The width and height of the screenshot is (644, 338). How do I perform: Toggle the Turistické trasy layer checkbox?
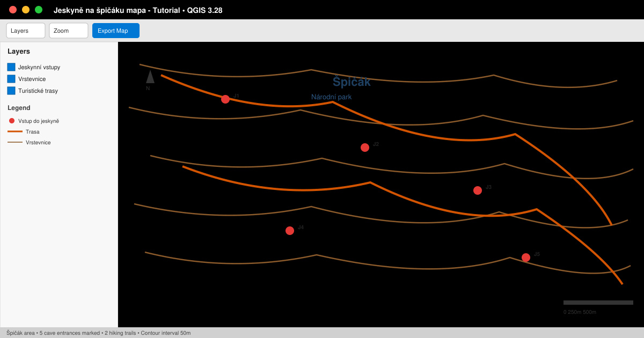pyautogui.click(x=11, y=91)
